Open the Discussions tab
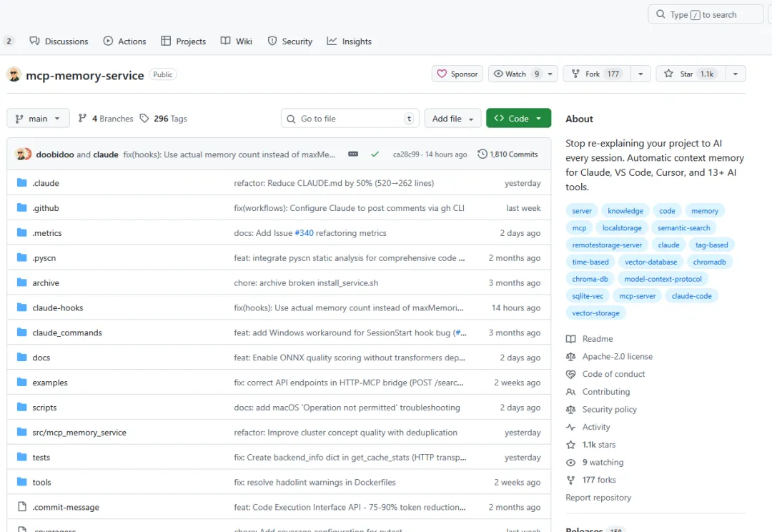Screen dimensions: 772x532 point(59,41)
